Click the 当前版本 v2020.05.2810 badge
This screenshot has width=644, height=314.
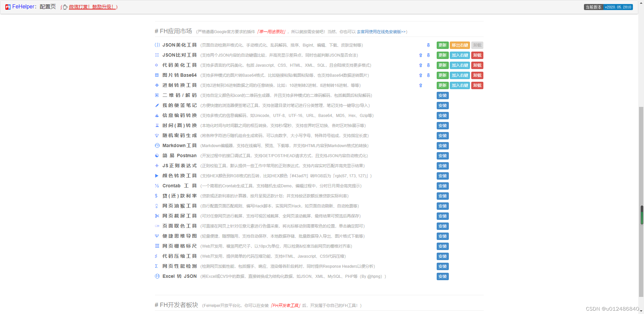(608, 7)
